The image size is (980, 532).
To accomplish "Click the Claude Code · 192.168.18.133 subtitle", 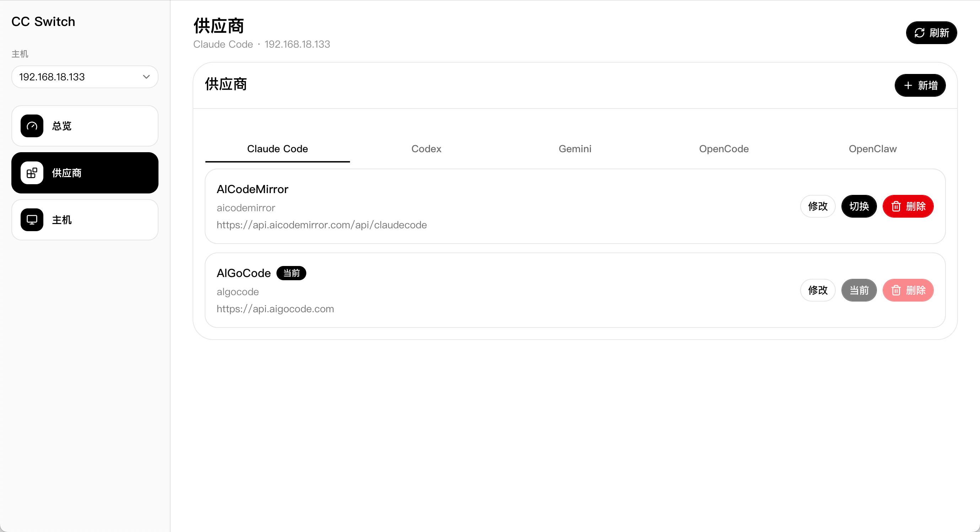I will click(262, 44).
